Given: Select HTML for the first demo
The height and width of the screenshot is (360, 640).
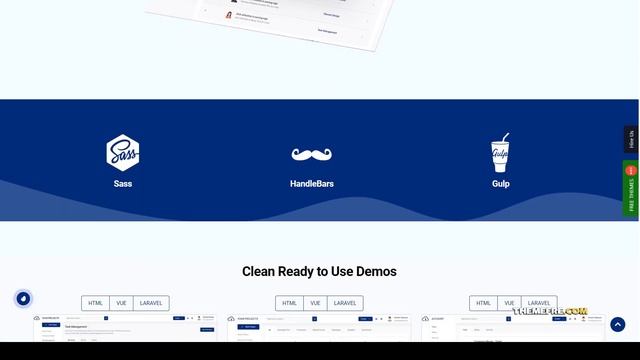Looking at the screenshot, I should coord(96,303).
